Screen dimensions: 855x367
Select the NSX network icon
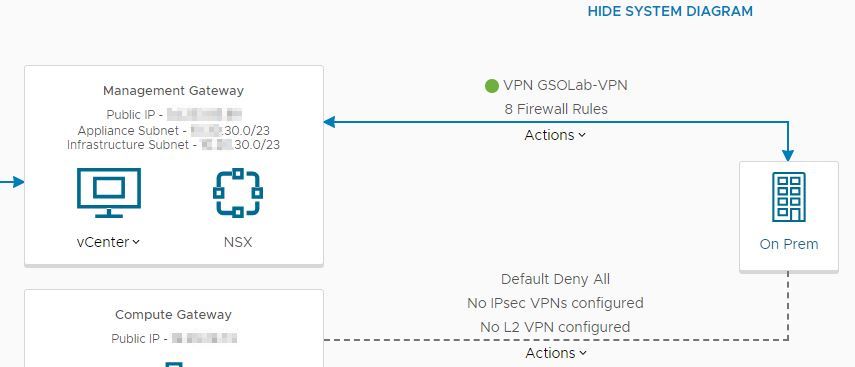point(238,193)
